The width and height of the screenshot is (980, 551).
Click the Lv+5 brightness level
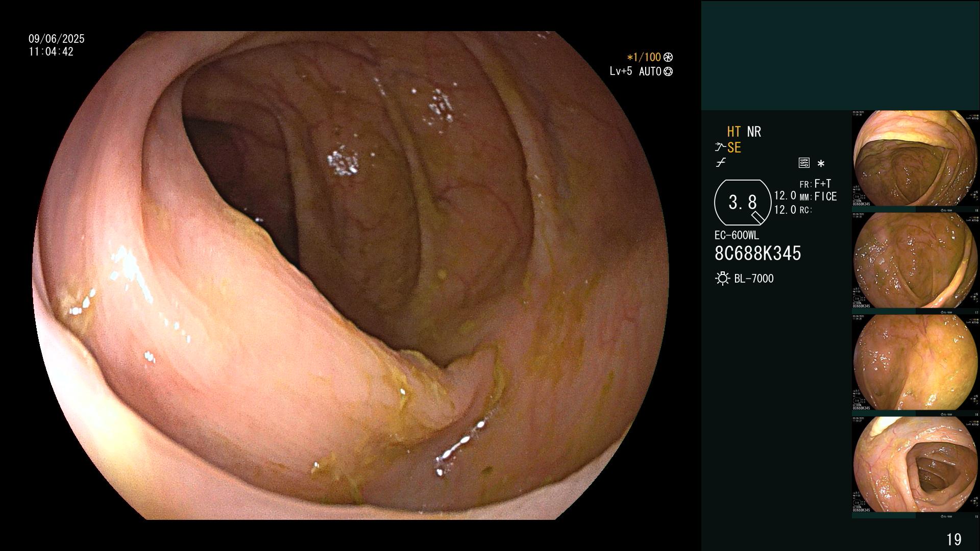(x=621, y=71)
